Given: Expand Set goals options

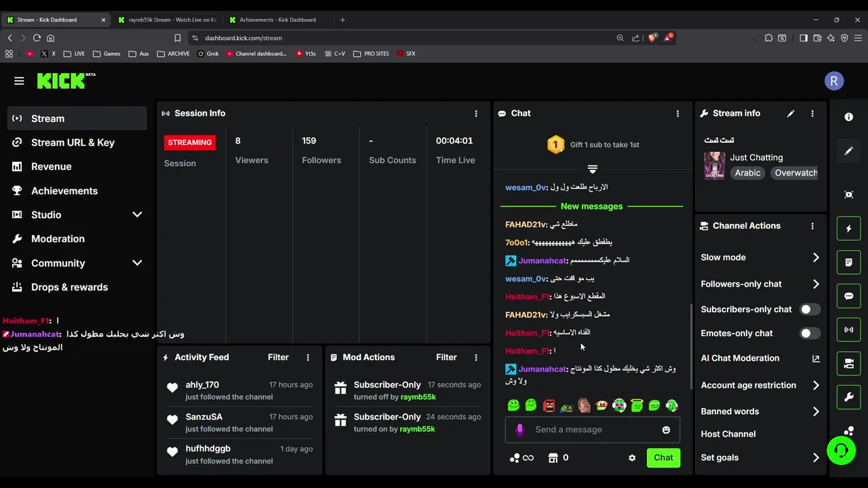Looking at the screenshot, I should click(816, 457).
